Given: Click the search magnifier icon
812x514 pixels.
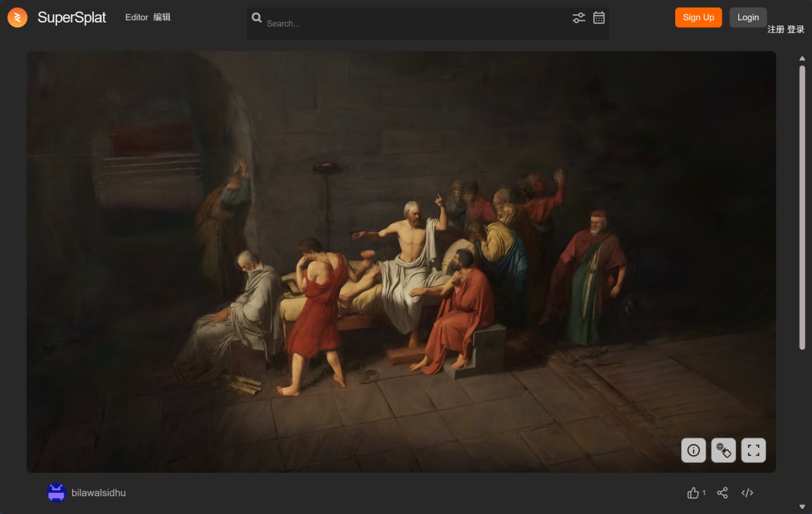Looking at the screenshot, I should point(256,17).
